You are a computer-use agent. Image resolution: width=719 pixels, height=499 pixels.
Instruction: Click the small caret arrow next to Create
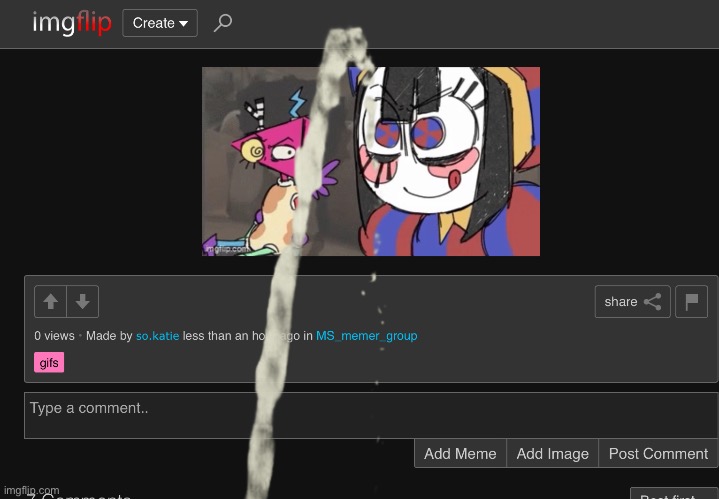pos(184,24)
